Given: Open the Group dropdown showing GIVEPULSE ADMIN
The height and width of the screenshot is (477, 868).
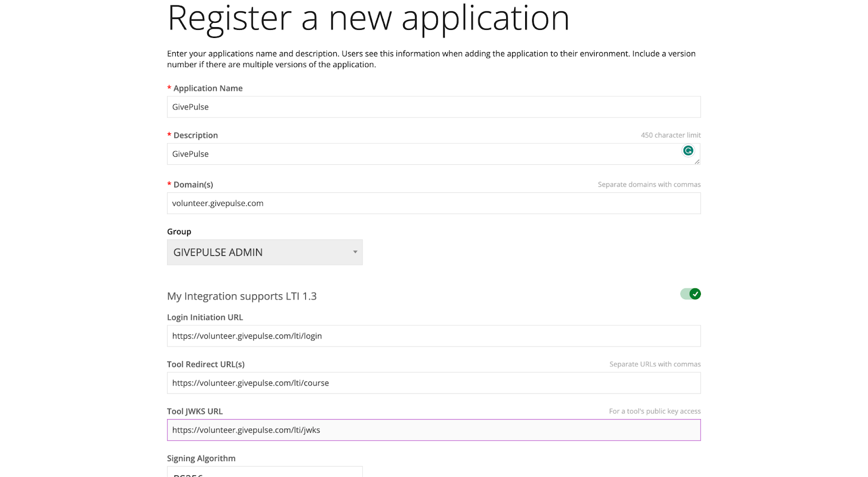Looking at the screenshot, I should (265, 253).
